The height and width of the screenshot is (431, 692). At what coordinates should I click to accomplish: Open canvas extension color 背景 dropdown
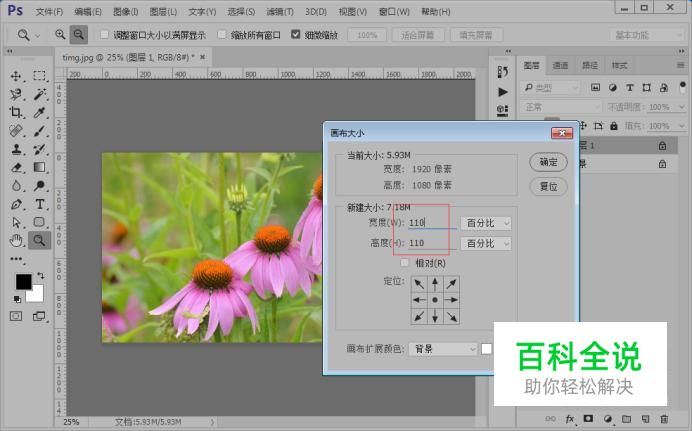[443, 349]
